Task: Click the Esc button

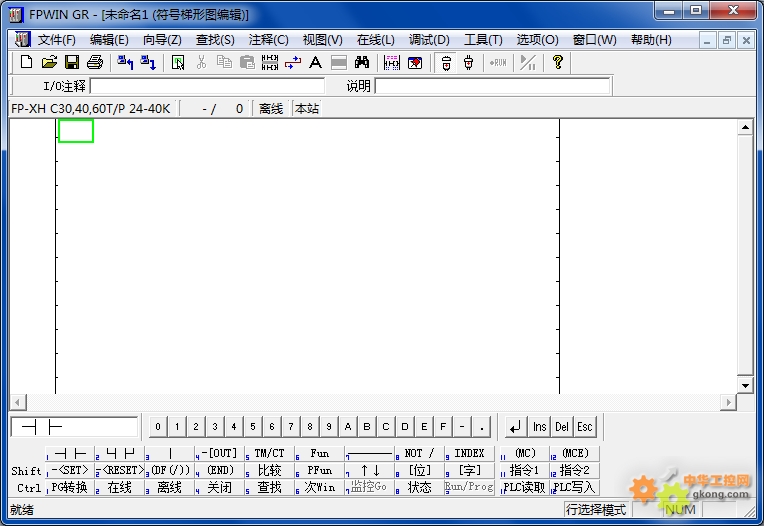Action: pos(585,427)
